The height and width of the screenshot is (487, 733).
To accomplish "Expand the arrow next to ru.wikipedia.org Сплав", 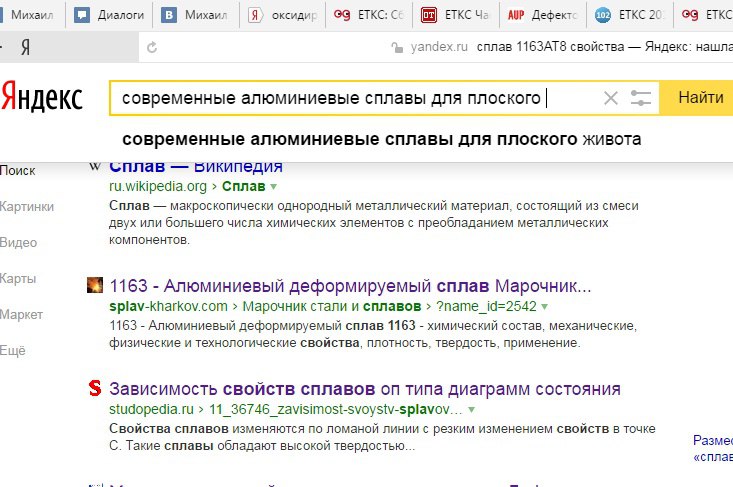I will tap(273, 186).
